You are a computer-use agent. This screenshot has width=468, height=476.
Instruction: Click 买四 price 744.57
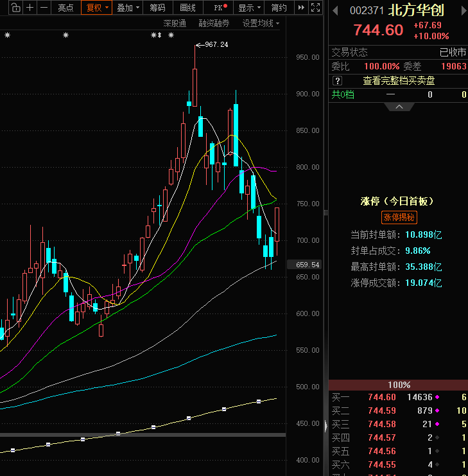click(x=382, y=437)
